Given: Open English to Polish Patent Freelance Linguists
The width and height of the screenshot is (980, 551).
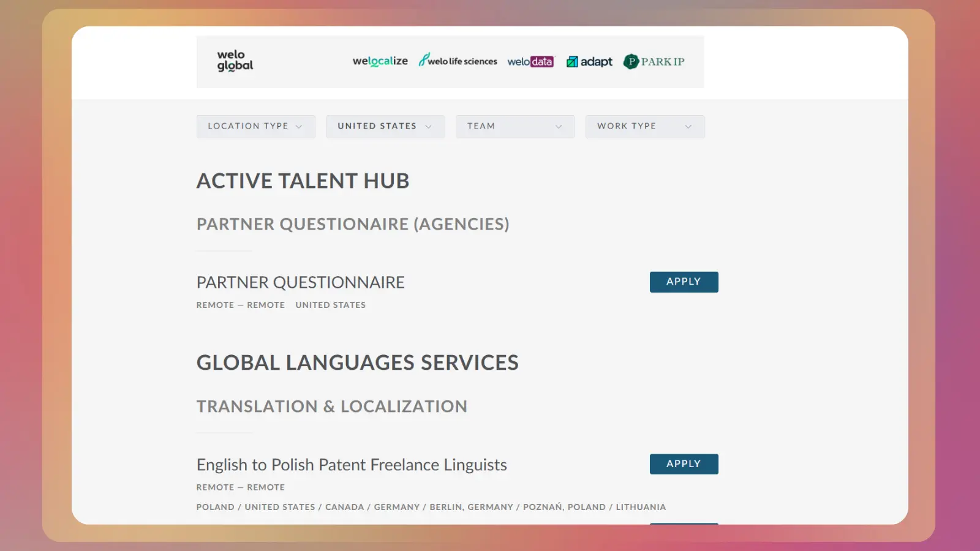Looking at the screenshot, I should (x=352, y=465).
